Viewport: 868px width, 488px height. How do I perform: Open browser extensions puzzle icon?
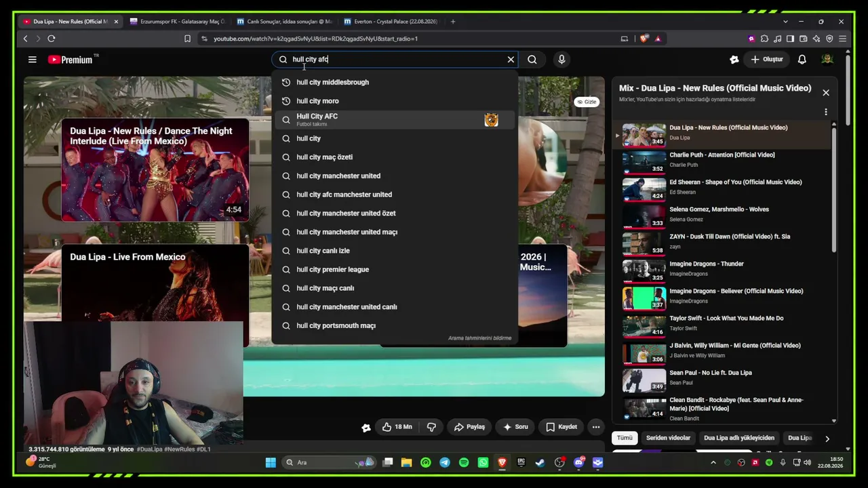pyautogui.click(x=764, y=39)
